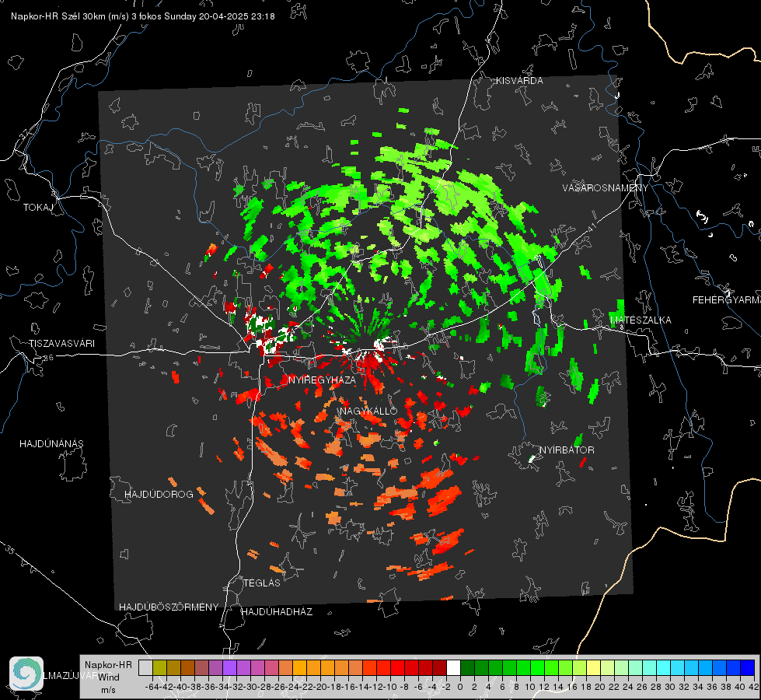Select the NYIRBATOR label

tap(567, 450)
